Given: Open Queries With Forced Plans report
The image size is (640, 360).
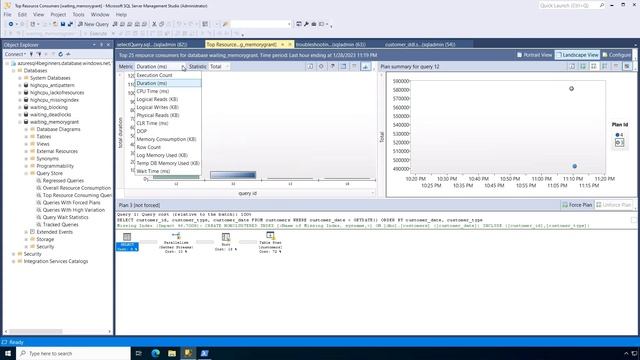Looking at the screenshot, I should click(71, 203).
